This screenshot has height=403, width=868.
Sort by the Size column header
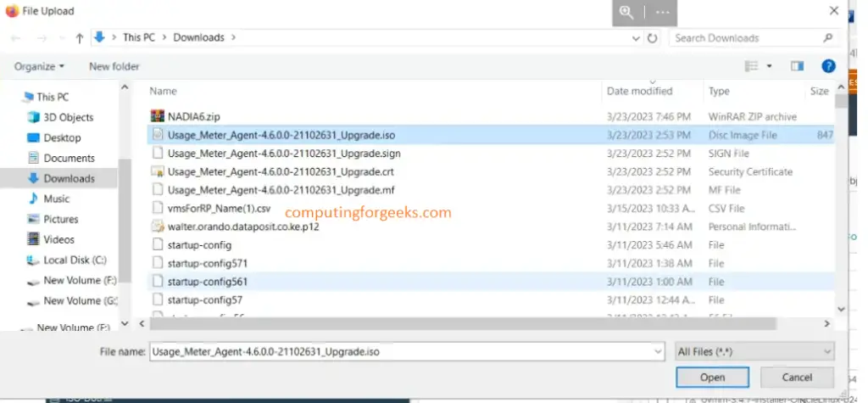[820, 91]
